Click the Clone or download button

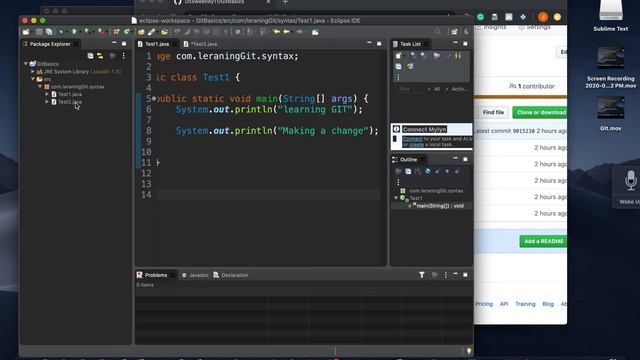[x=540, y=112]
